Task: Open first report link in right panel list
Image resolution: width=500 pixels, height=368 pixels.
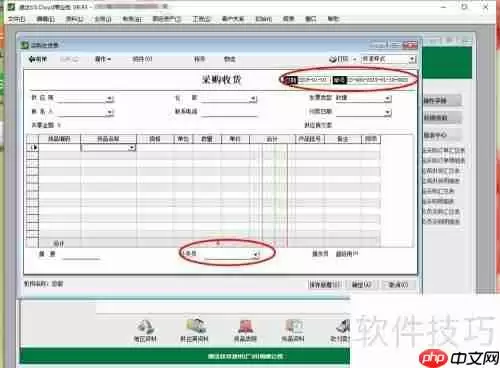Action: pyautogui.click(x=444, y=150)
